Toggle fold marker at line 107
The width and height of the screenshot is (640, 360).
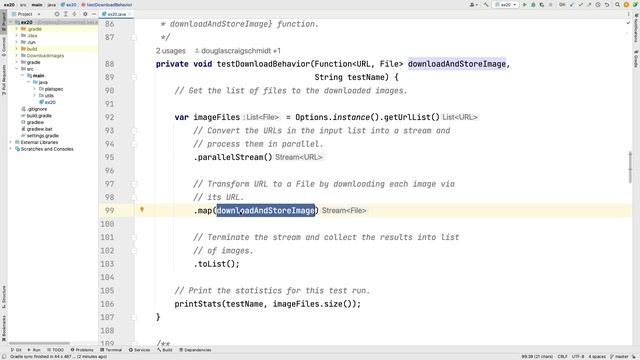[134, 317]
